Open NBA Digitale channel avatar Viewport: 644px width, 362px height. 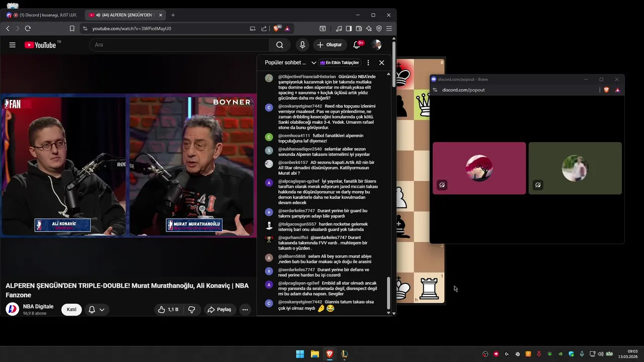point(12,309)
